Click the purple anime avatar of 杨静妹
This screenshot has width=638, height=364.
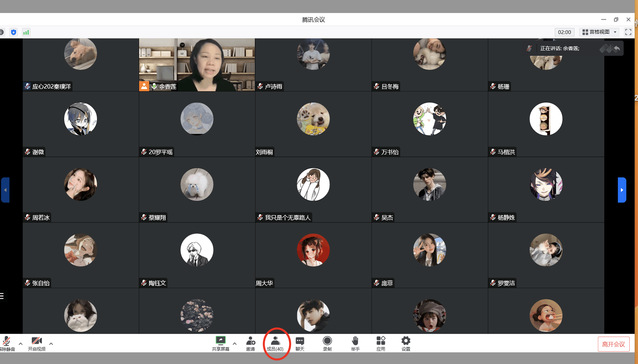(546, 184)
